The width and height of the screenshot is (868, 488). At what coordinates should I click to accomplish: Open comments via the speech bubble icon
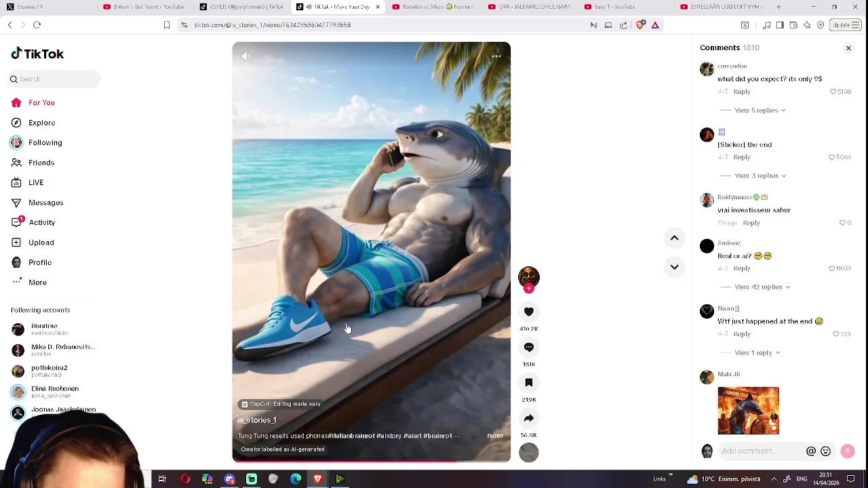pyautogui.click(x=529, y=347)
